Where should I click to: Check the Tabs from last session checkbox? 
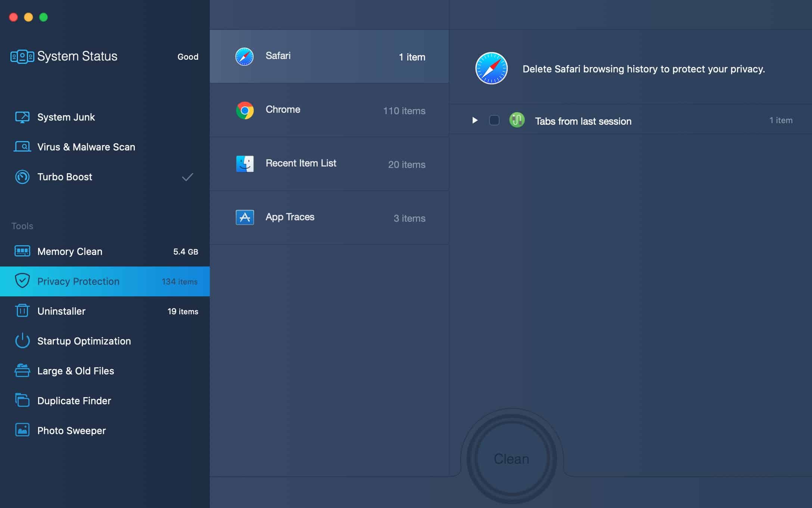[494, 120]
